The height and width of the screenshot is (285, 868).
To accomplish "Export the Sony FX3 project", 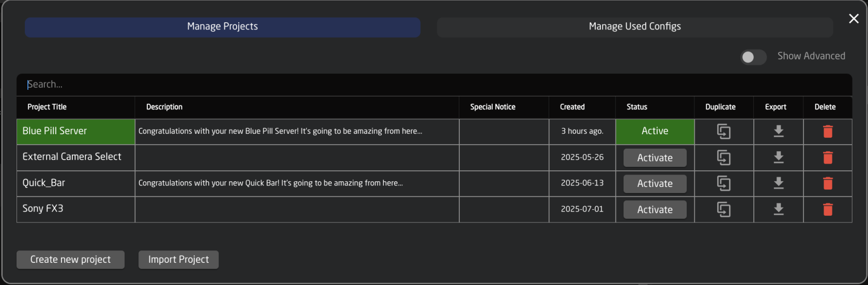I will click(779, 210).
